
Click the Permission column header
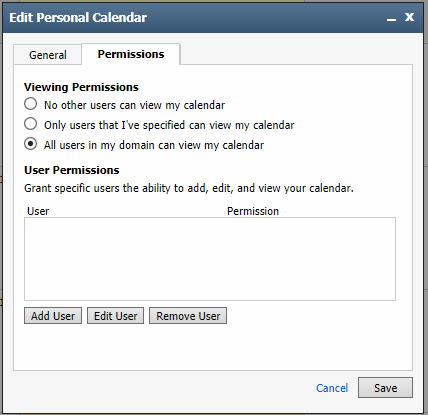click(x=253, y=211)
